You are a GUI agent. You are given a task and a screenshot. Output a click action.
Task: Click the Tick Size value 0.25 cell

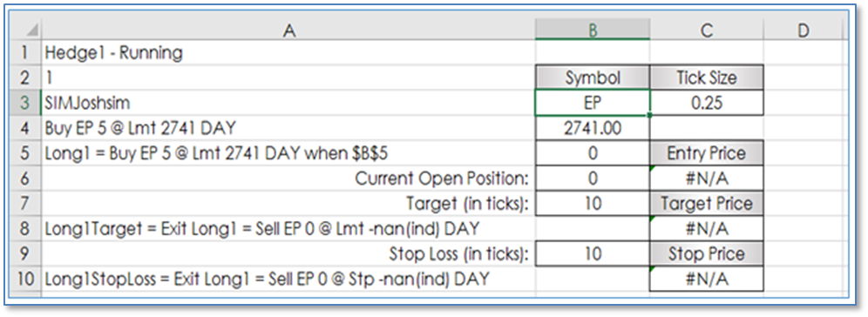point(707,104)
